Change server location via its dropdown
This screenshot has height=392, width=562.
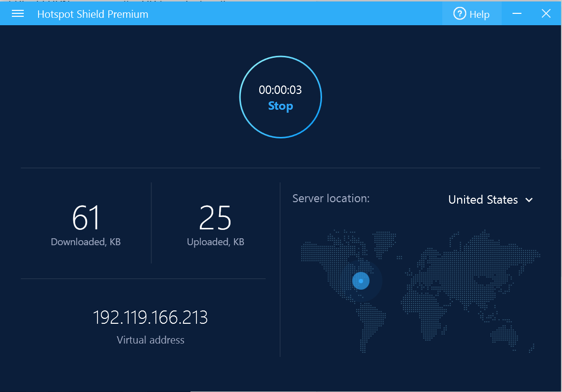(490, 200)
